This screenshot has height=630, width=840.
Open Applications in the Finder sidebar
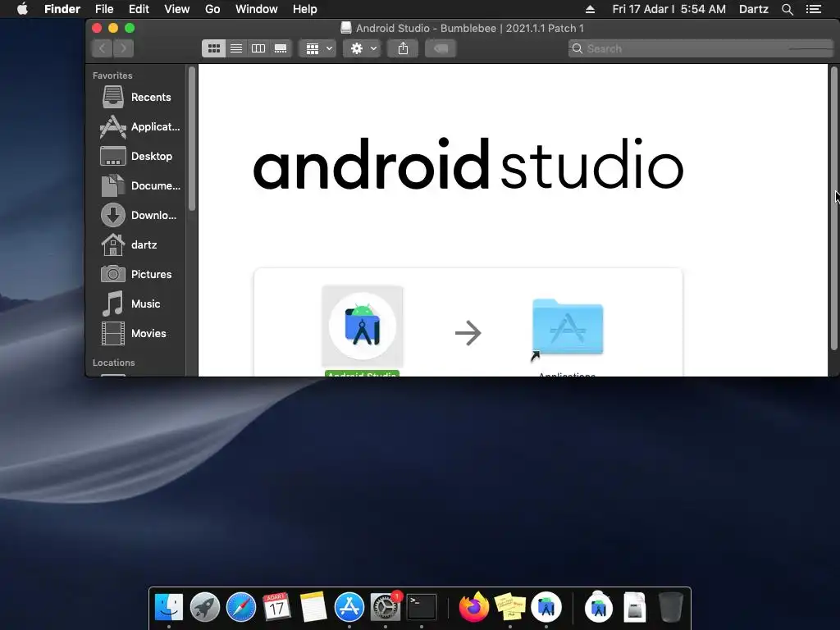[139, 127]
